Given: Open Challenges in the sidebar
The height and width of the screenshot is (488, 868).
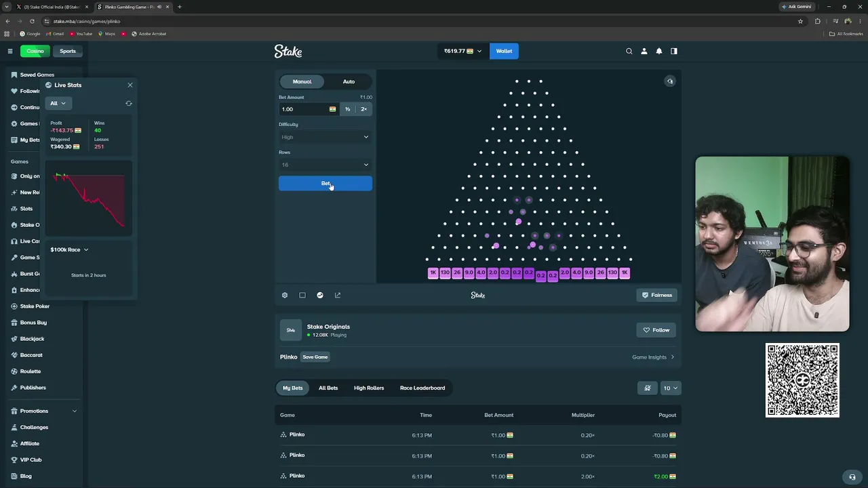Looking at the screenshot, I should coord(34,427).
